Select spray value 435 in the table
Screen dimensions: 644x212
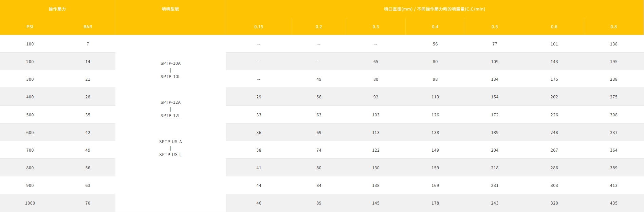(x=613, y=203)
